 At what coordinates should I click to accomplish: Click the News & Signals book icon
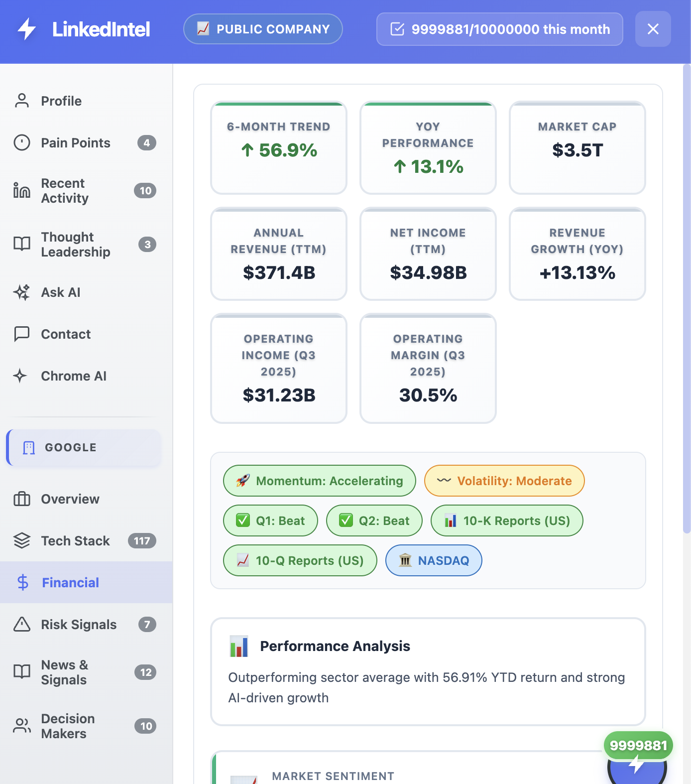click(x=22, y=672)
